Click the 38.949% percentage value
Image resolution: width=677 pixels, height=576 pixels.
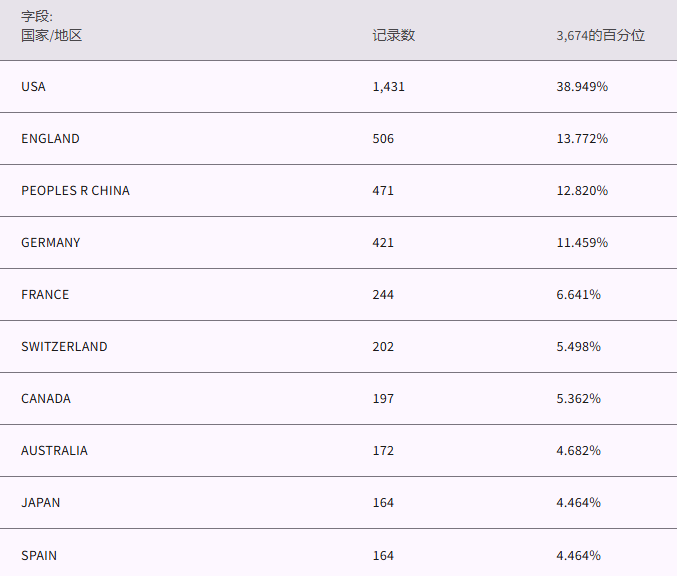click(582, 87)
